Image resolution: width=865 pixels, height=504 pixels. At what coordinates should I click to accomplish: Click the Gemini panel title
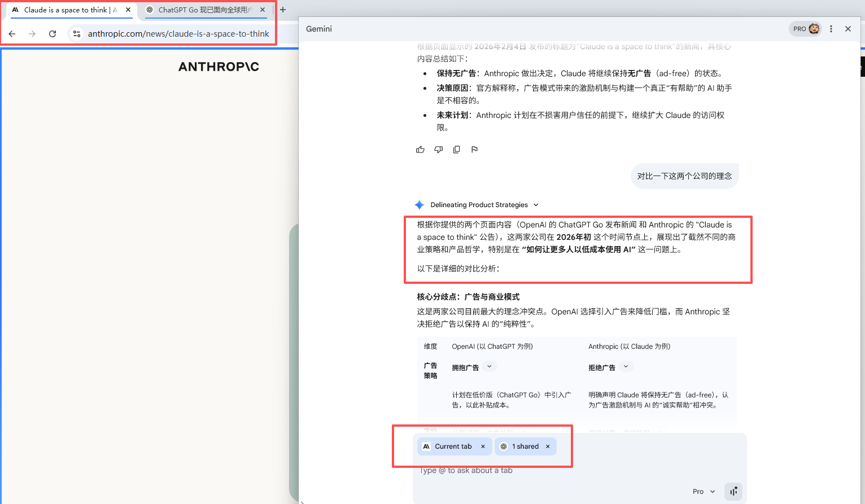point(319,29)
